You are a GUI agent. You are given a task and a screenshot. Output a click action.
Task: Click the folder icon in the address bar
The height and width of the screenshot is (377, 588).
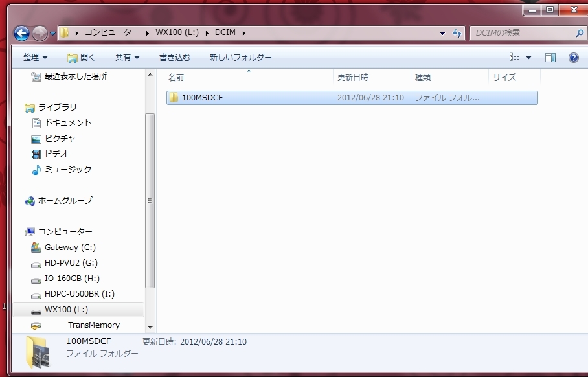coord(65,32)
